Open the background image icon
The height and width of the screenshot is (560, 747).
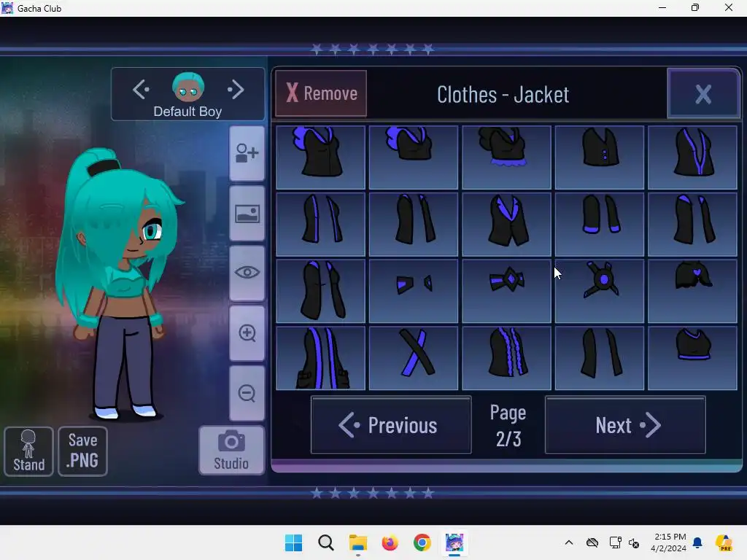point(247,214)
